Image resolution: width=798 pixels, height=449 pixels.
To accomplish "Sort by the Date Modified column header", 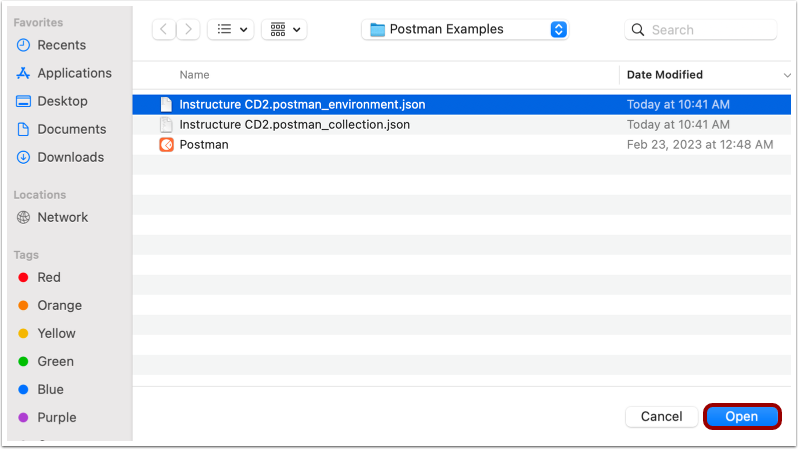I will 665,75.
